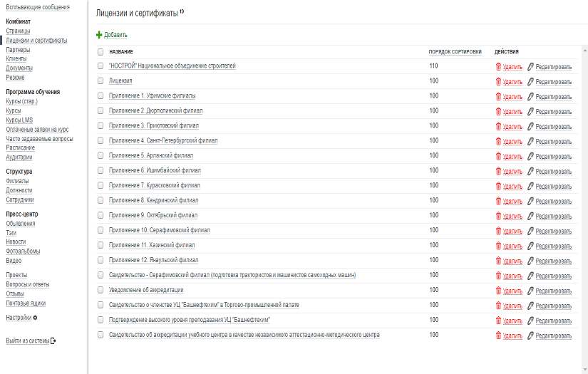Toggle the select-all checkbox in table header
Screen dimensions: 588x374
[x=100, y=52]
